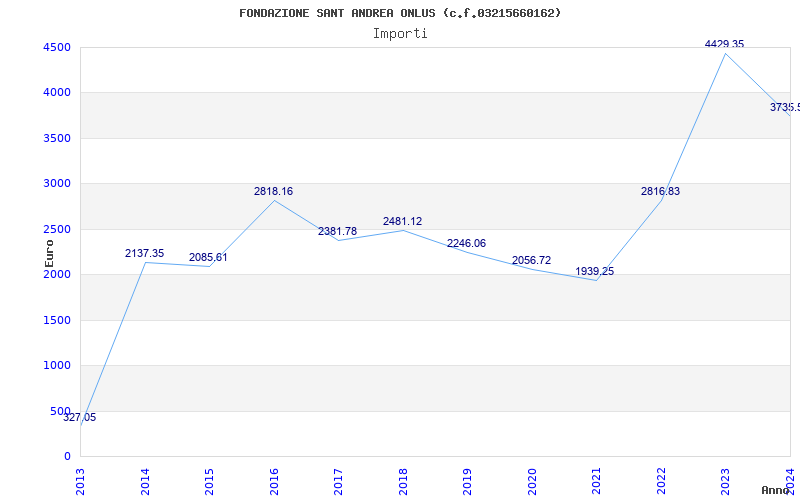
Task: Click y-axis value 0
Action: tap(68, 457)
